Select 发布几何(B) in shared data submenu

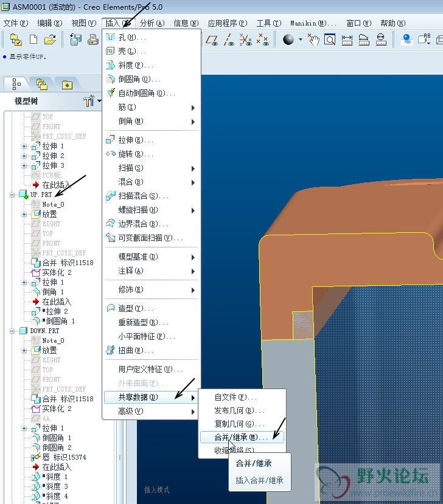242,410
